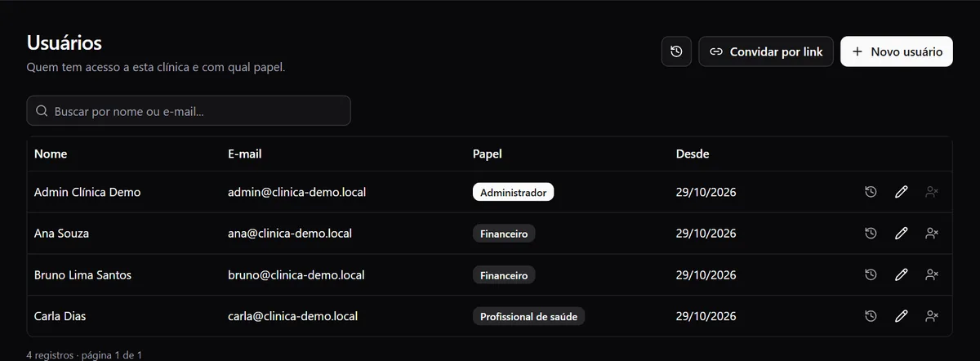Remove user Ana Souza icon
This screenshot has width=980, height=361.
point(931,234)
